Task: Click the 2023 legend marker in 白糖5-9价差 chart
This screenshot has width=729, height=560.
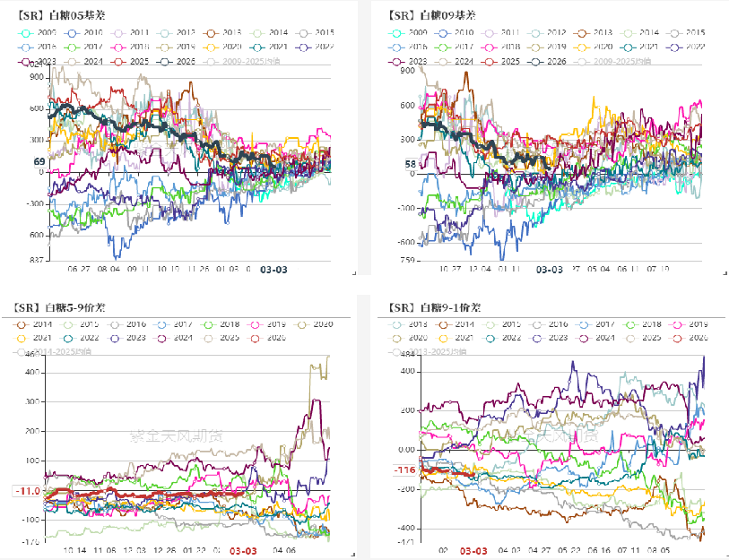Action: tap(116, 338)
